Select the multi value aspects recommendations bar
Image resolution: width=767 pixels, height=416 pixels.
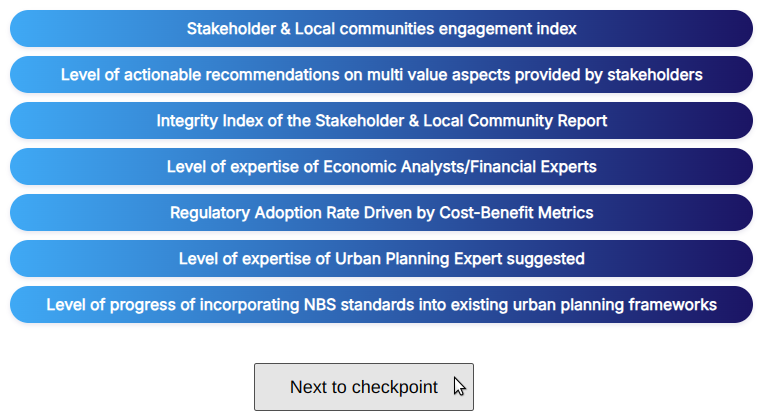click(x=381, y=74)
